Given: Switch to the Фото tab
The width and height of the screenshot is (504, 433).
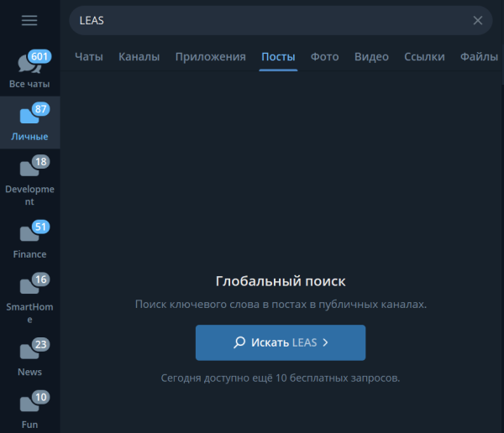Looking at the screenshot, I should (x=324, y=57).
